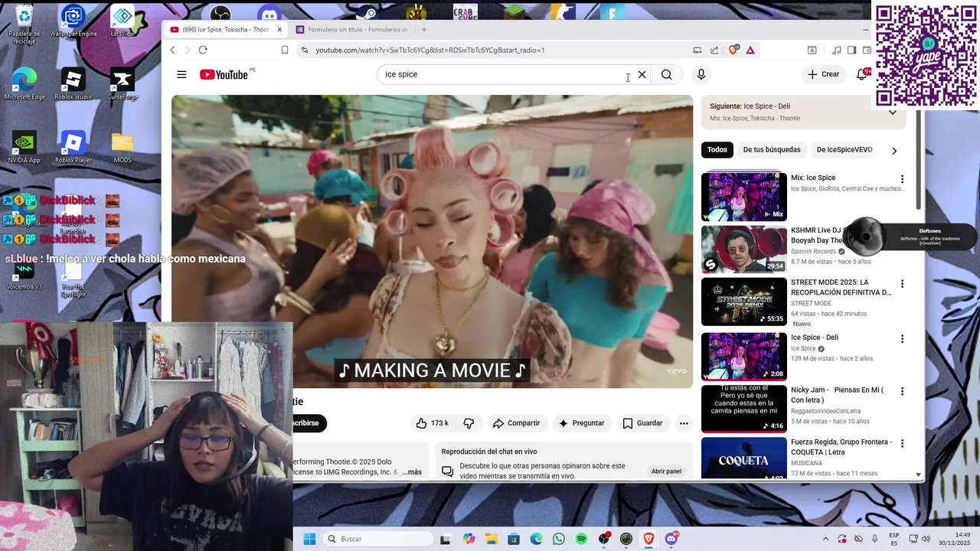Like the video with thumbs up

pyautogui.click(x=432, y=423)
